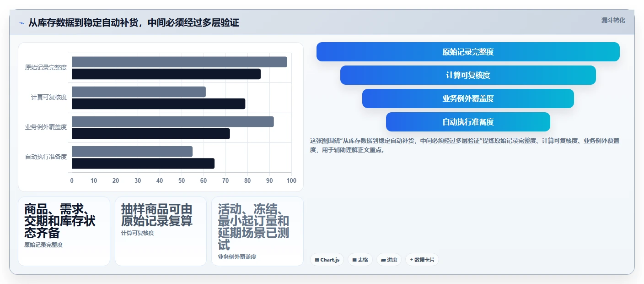Click the 表格 chip
Screen dimensions: 644x284
(360, 260)
